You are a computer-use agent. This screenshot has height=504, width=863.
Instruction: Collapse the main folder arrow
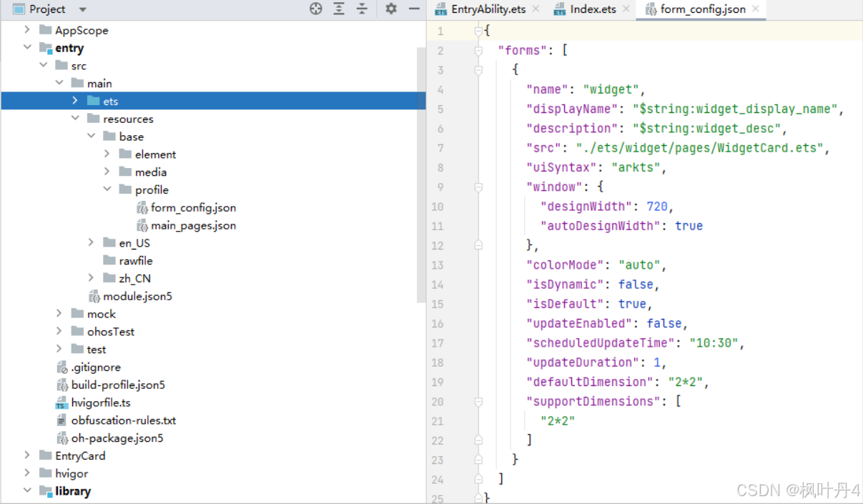coord(59,84)
